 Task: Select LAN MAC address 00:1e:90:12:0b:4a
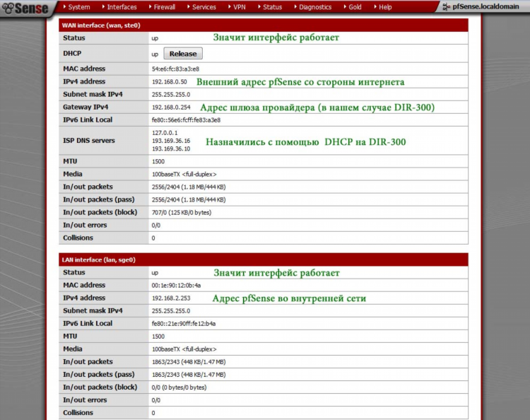pyautogui.click(x=176, y=286)
